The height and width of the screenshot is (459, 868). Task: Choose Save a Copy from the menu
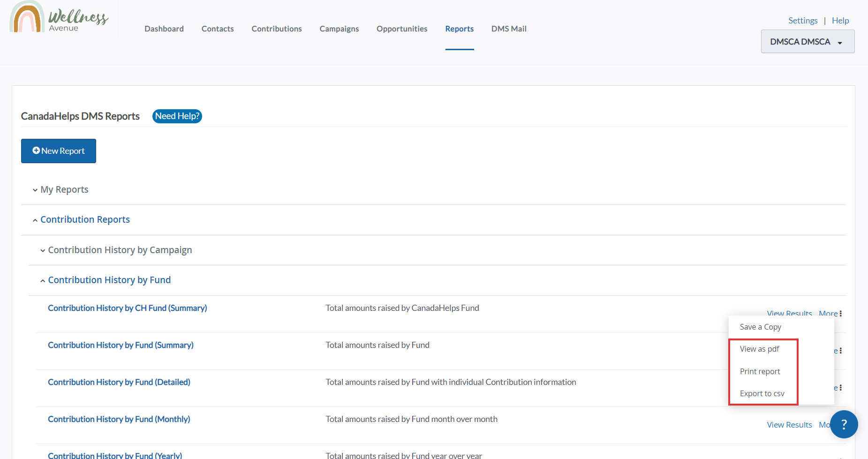tap(761, 327)
